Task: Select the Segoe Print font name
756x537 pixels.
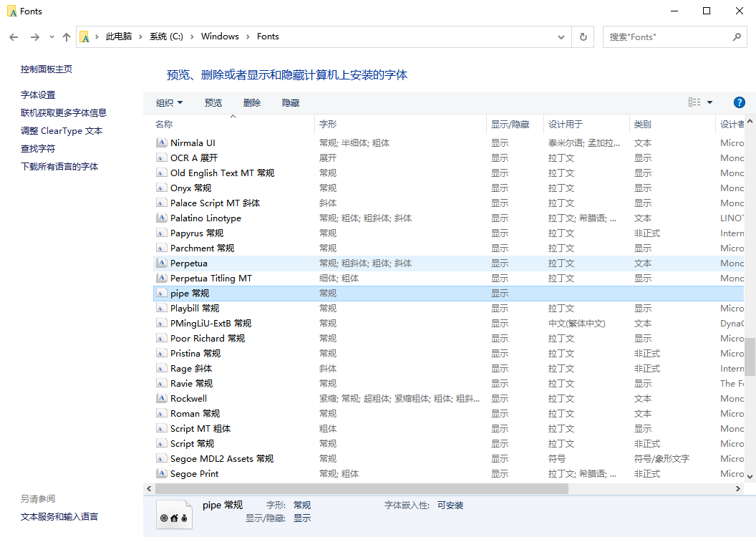Action: tap(194, 474)
